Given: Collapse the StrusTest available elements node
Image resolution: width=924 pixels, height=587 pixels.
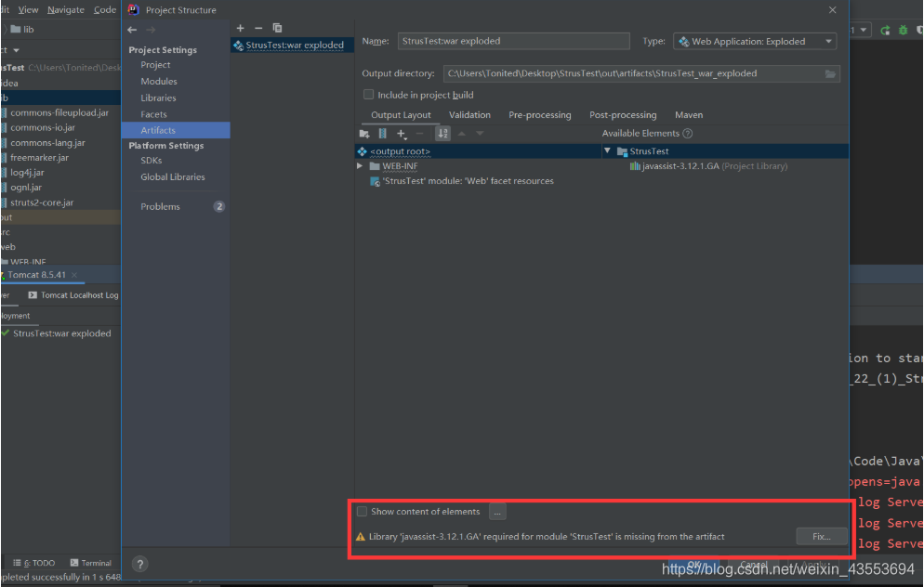Looking at the screenshot, I should [608, 151].
